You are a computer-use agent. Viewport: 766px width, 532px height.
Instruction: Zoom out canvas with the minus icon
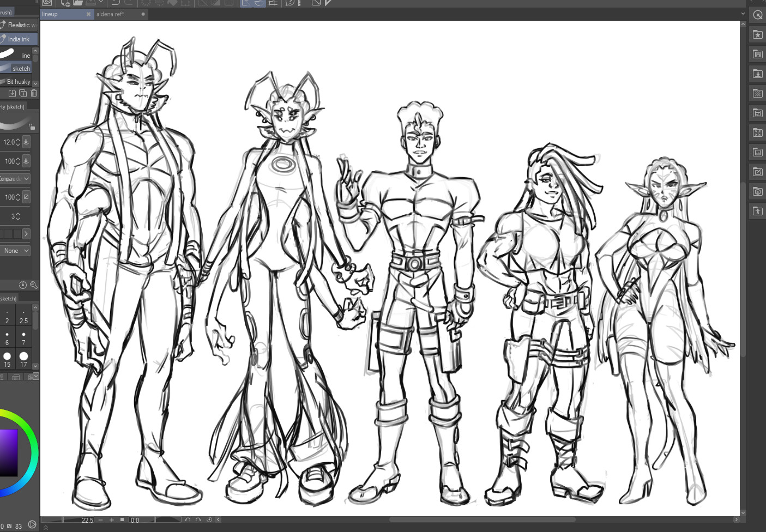point(100,520)
